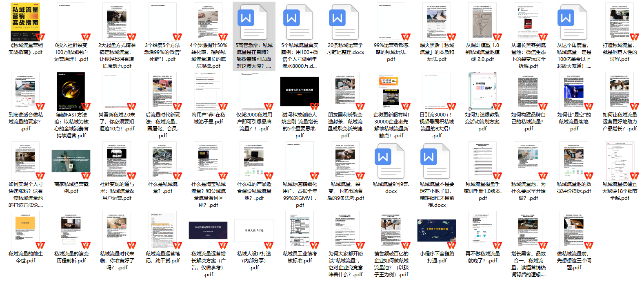Open the 将用户"养"在私域池子里 pdf icon
This screenshot has height=291, width=644.
[208, 91]
